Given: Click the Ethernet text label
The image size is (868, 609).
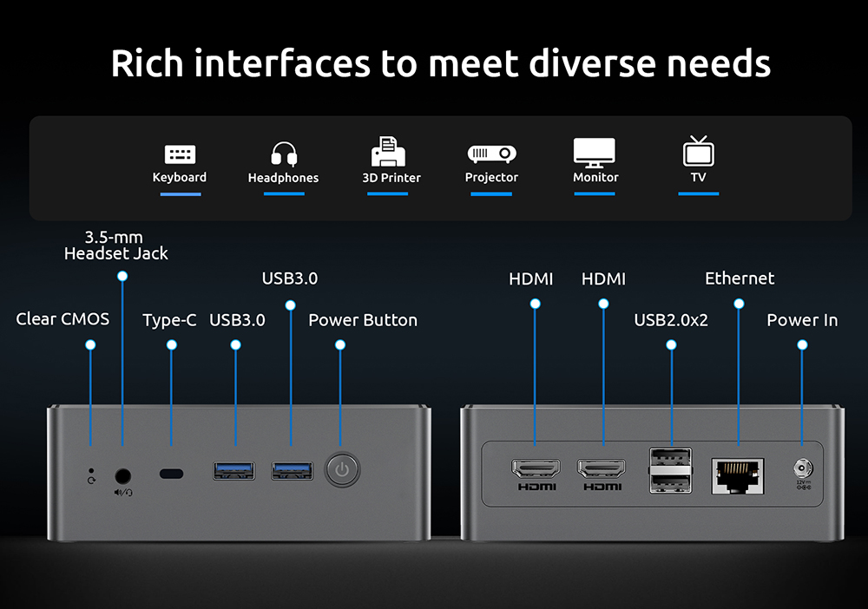Looking at the screenshot, I should point(740,278).
